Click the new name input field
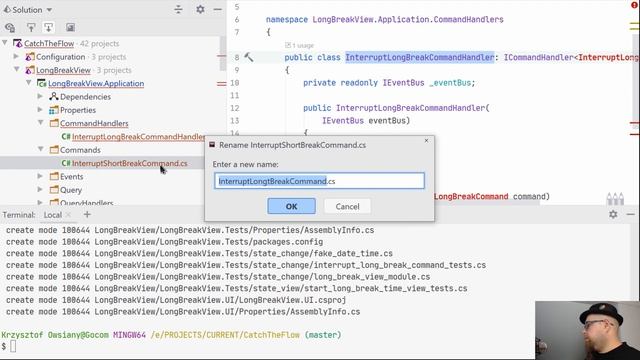640x360 pixels. (x=319, y=181)
